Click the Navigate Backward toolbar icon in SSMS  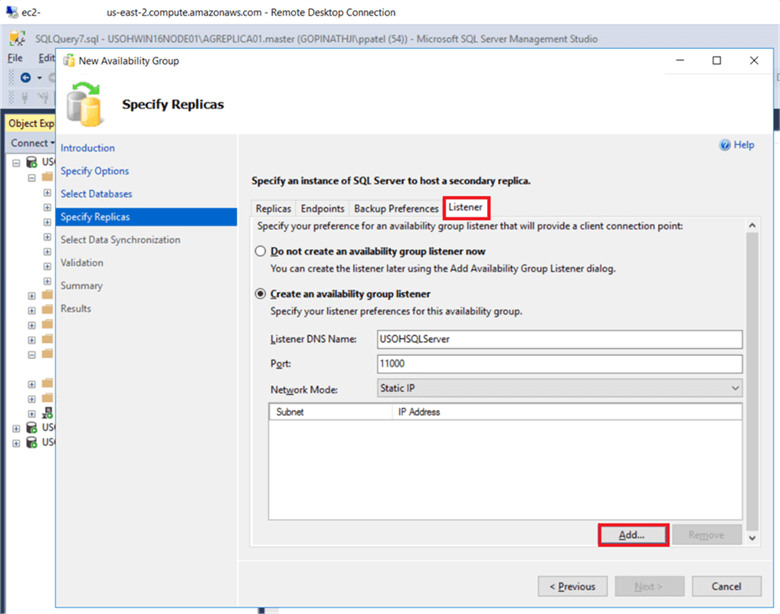click(x=25, y=78)
